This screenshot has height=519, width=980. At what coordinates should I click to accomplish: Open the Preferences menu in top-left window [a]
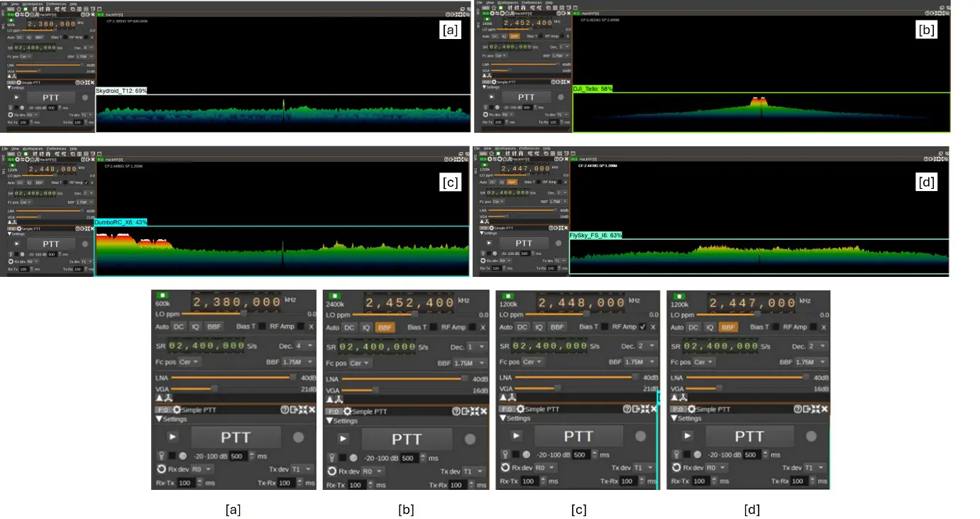click(56, 4)
